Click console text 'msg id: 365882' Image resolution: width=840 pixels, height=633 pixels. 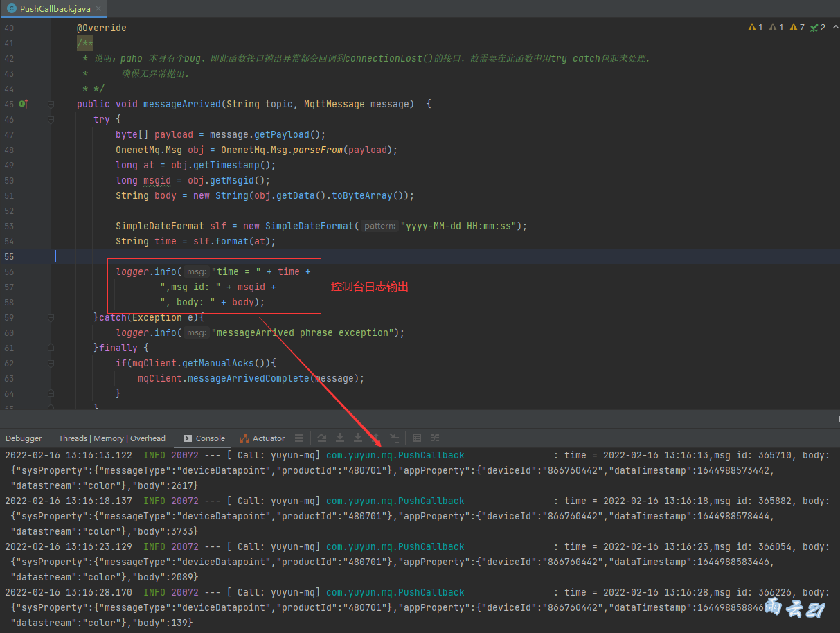(753, 501)
